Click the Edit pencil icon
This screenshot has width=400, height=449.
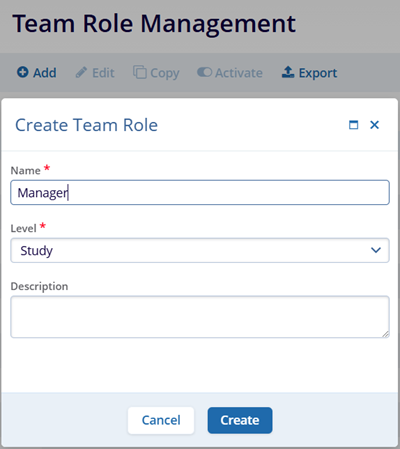81,72
